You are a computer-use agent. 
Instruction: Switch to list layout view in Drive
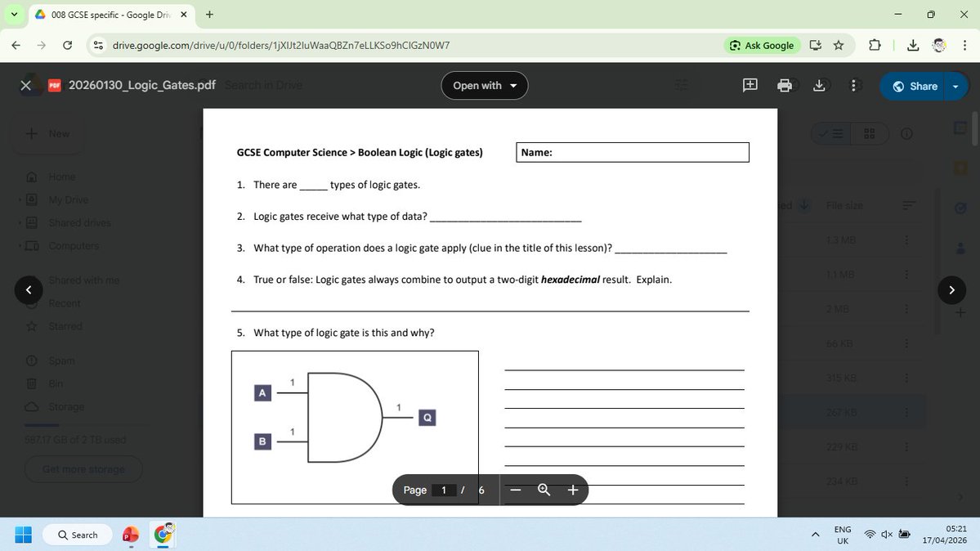831,133
